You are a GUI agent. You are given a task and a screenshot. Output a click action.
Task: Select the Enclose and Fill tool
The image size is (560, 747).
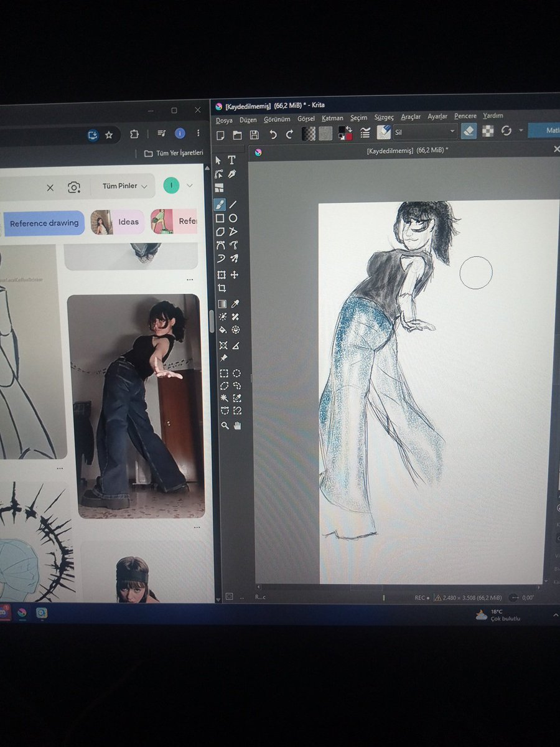tap(236, 330)
